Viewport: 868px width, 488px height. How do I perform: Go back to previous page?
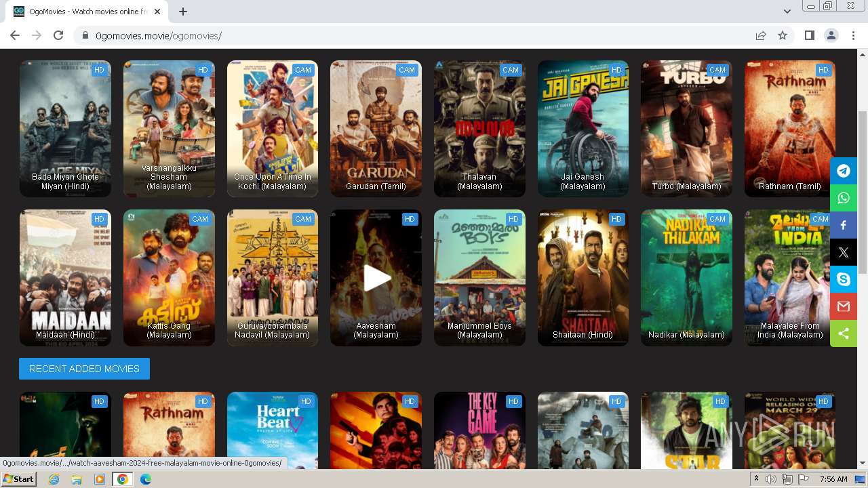point(15,35)
